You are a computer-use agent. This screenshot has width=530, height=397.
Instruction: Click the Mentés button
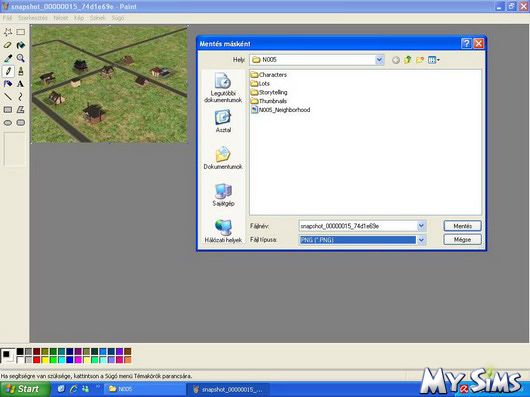462,226
